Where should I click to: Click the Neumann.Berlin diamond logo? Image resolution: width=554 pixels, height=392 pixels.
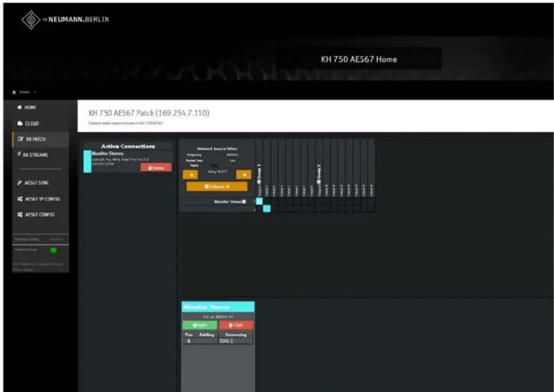tap(31, 19)
